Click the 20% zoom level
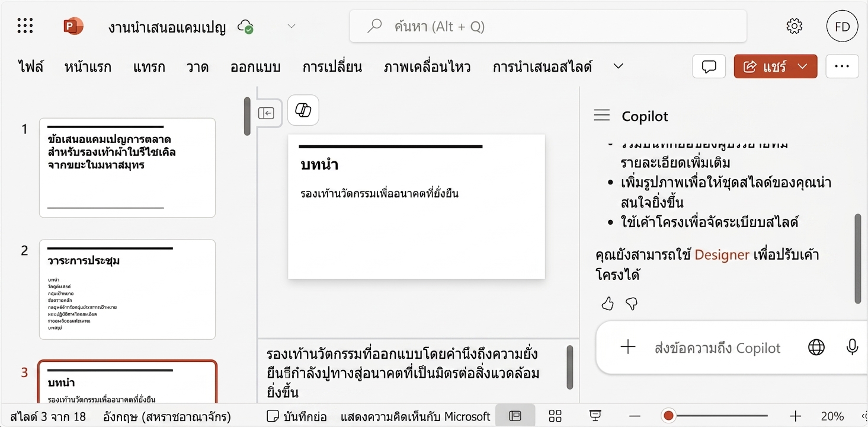The height and width of the screenshot is (427, 868). coord(832,416)
